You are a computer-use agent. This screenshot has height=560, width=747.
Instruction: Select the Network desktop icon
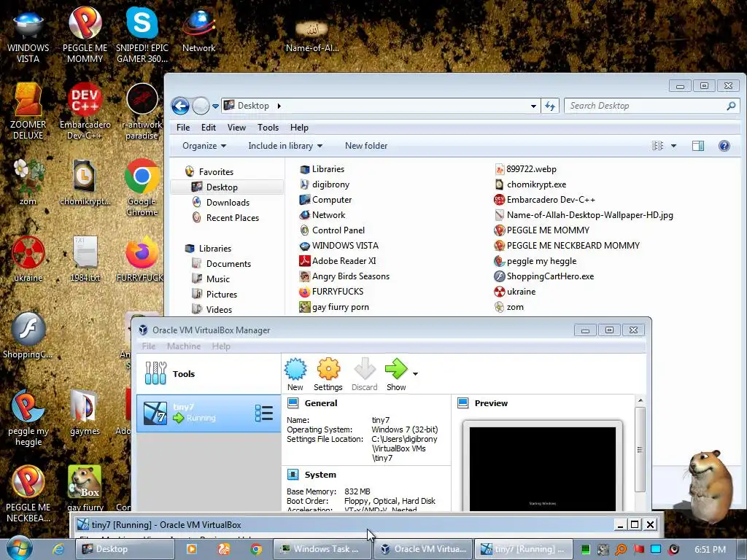(198, 31)
